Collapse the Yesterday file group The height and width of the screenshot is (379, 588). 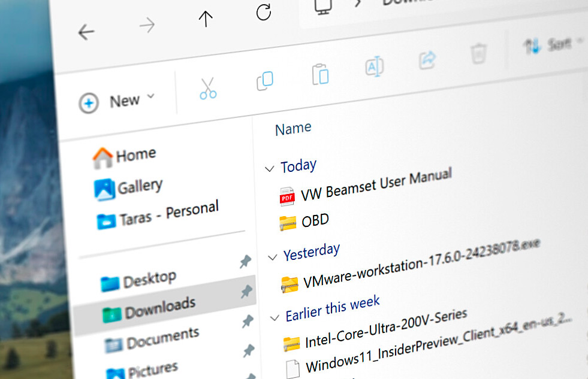point(273,257)
